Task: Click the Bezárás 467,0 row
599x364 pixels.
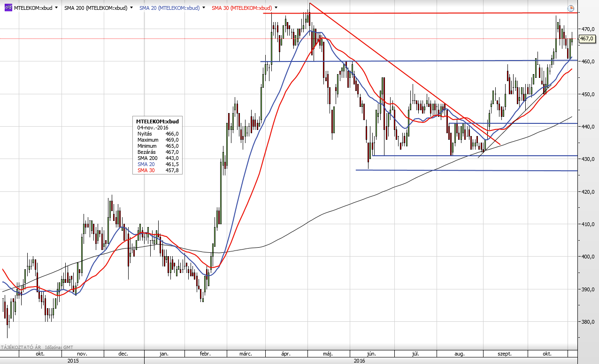Action: (158, 152)
